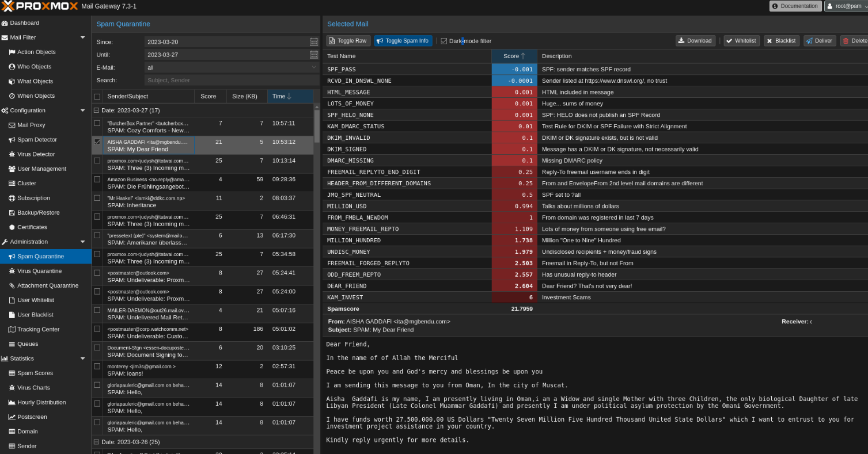
Task: Check the "Mr Haskel" inheritance mail checkbox
Action: click(x=97, y=198)
